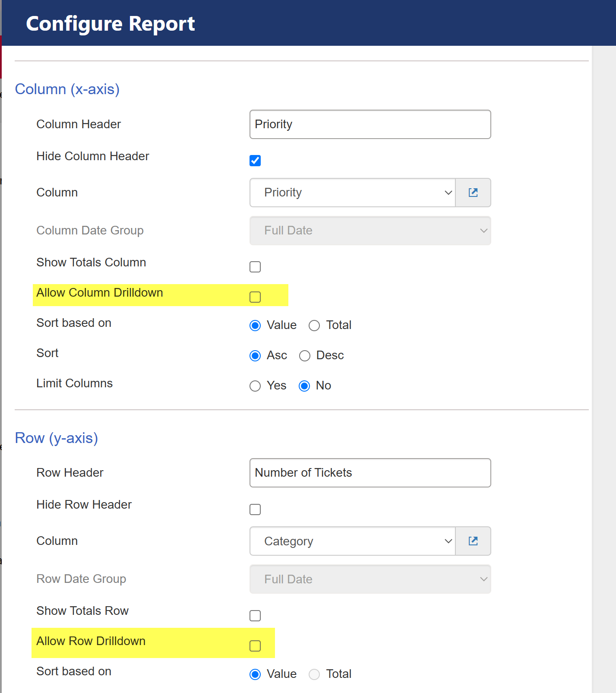
Task: Click the Column Header text field
Action: [x=370, y=124]
